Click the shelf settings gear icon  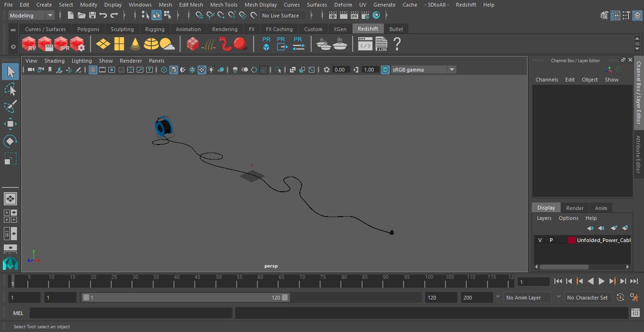pyautogui.click(x=13, y=47)
